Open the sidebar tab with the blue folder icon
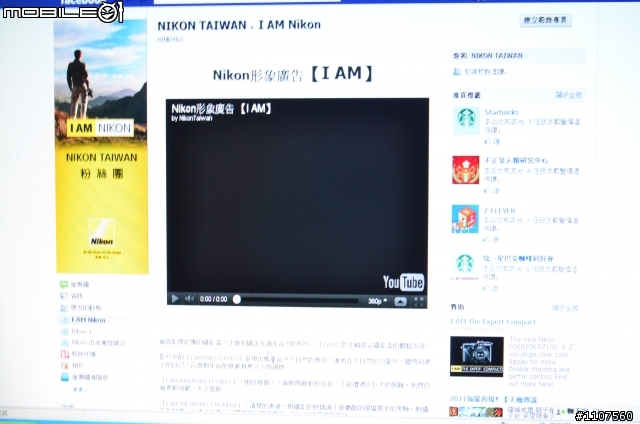Viewport: 640px width, 424px height. tap(64, 377)
